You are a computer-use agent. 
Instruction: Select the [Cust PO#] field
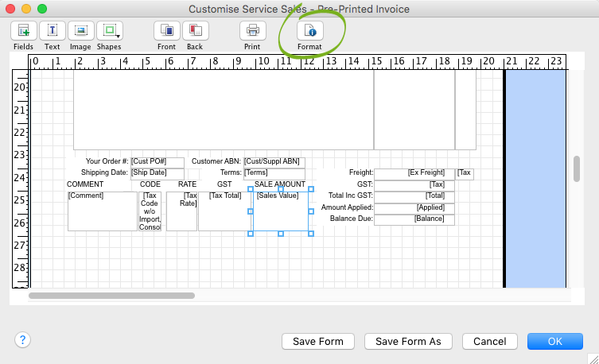tap(157, 162)
